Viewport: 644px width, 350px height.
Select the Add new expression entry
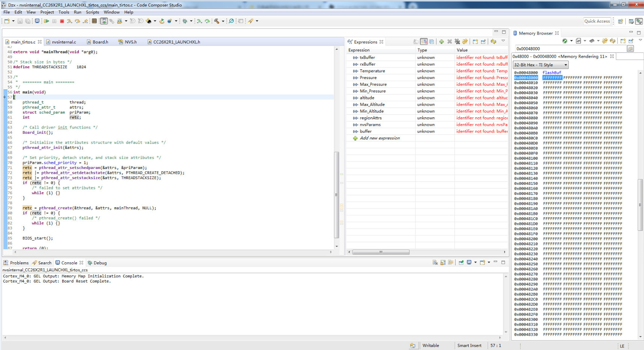[380, 138]
